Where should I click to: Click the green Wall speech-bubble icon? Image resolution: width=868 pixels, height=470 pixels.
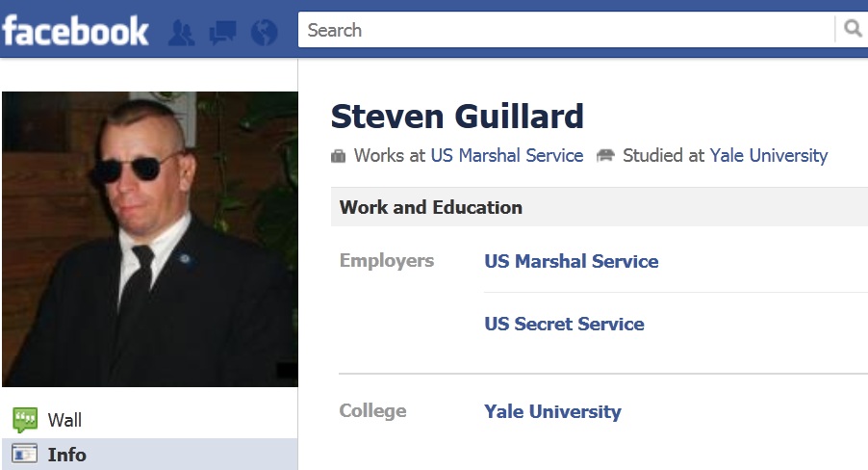click(25, 420)
